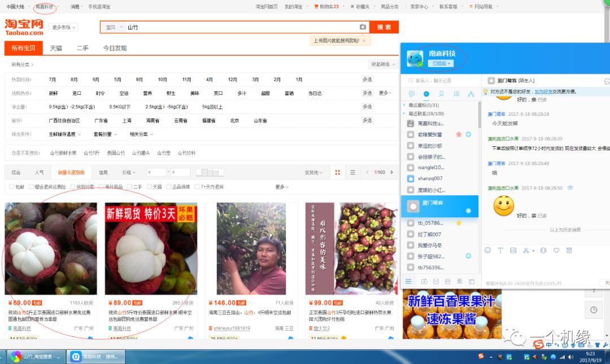Click the Qianniu taskbar window button
Screen dimensions: 610x364
(x=95, y=356)
